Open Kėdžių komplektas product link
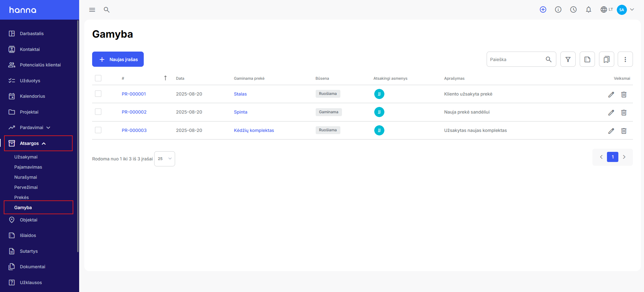 [x=254, y=130]
